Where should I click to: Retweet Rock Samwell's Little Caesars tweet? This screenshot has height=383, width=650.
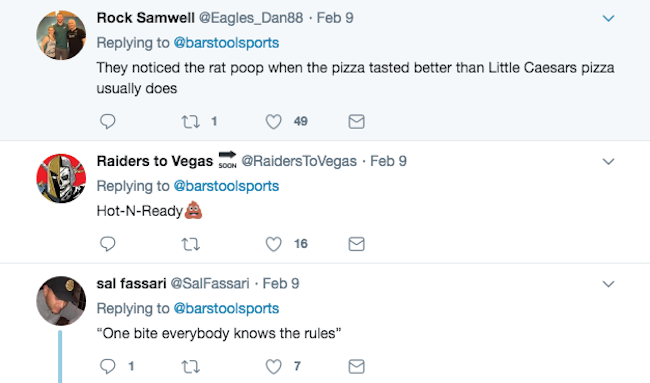[x=191, y=121]
